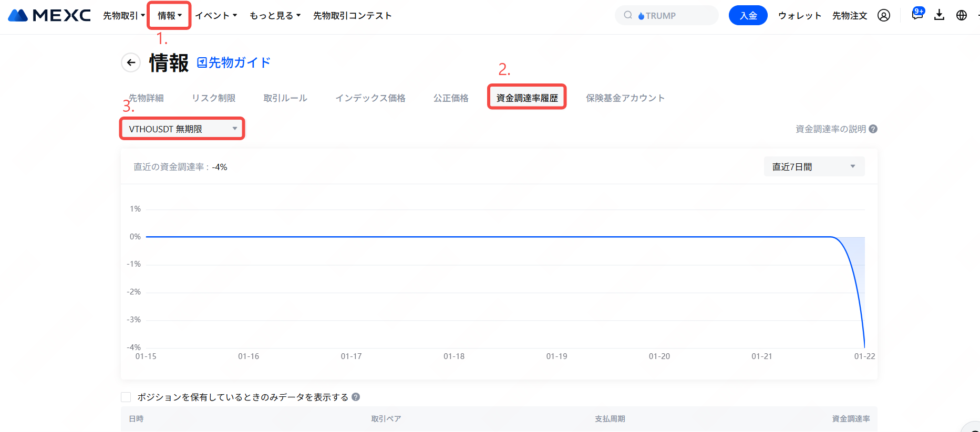Image resolution: width=980 pixels, height=432 pixels.
Task: Click the download app icon
Action: [940, 15]
